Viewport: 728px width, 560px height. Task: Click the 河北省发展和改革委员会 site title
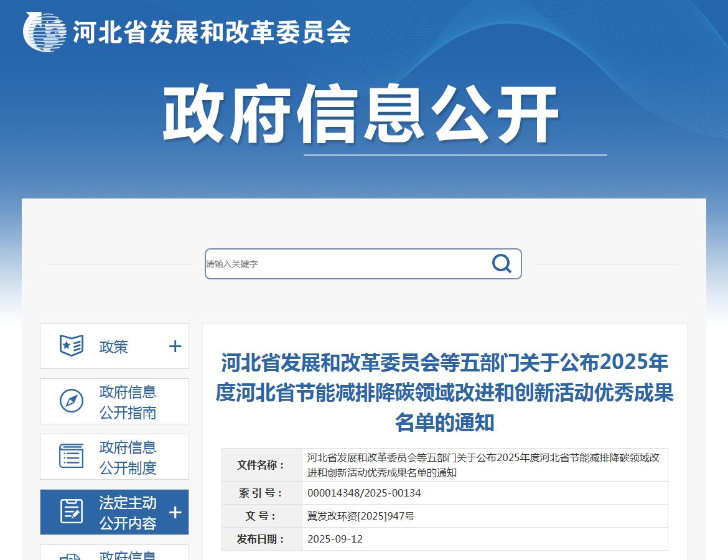(212, 32)
